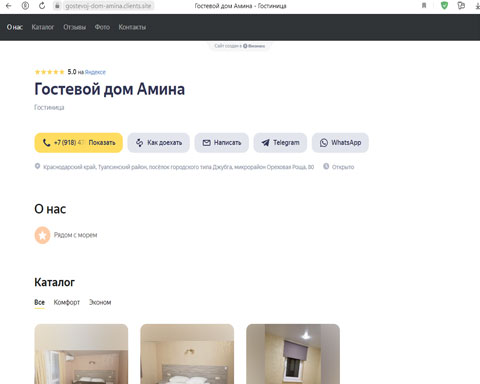Click the padlock site security icon

[x=57, y=6]
